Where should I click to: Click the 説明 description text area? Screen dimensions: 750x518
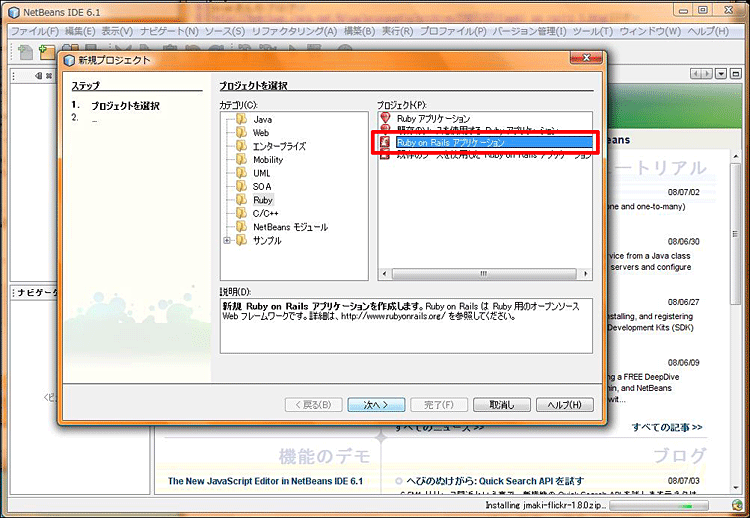click(406, 326)
